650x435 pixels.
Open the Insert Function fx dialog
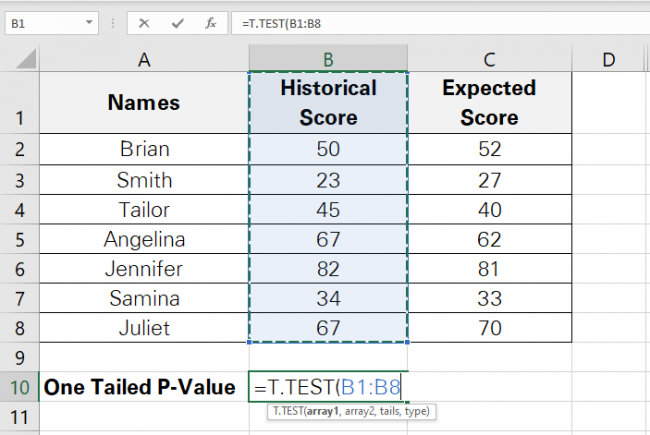(210, 21)
